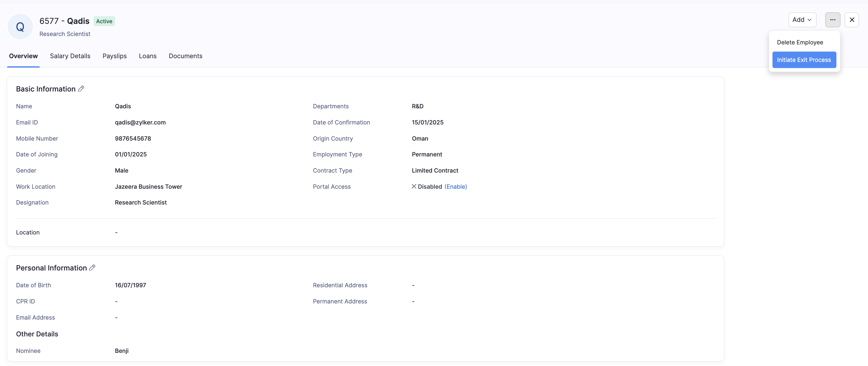View the Documents tab
Viewport: 868px width, 366px height.
pyautogui.click(x=185, y=56)
